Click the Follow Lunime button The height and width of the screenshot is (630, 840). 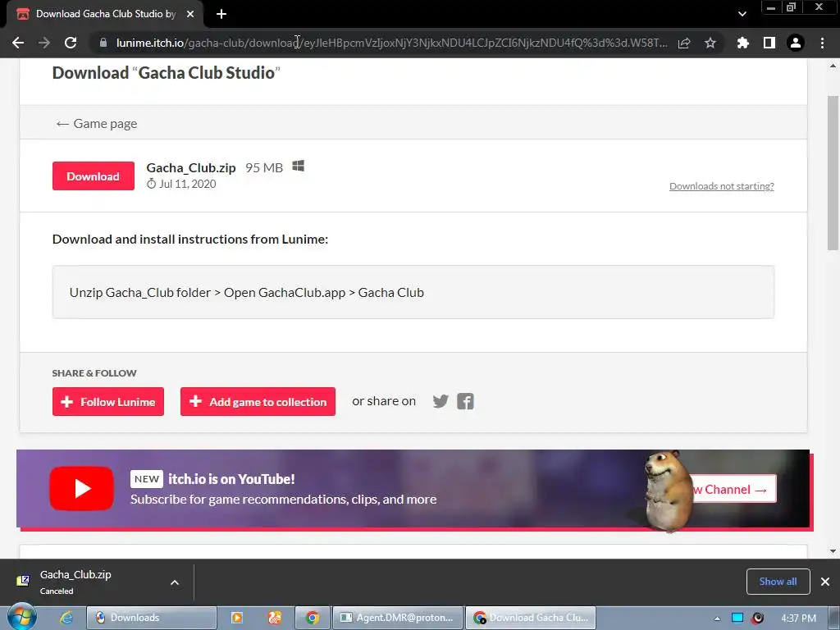108,401
